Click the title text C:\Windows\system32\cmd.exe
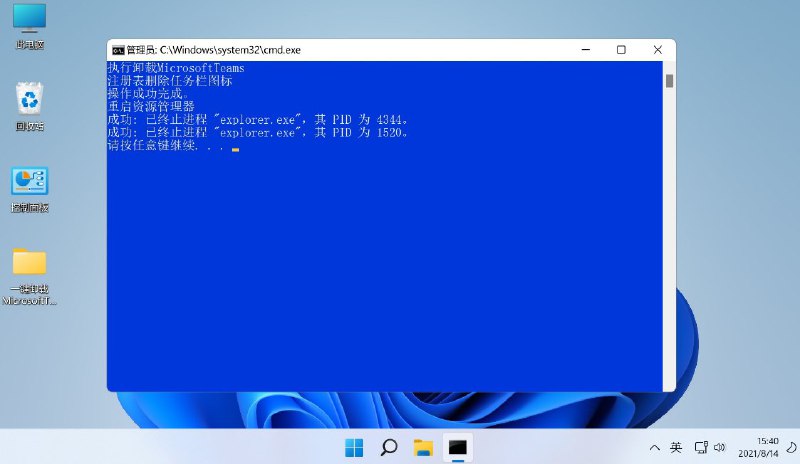 click(230, 50)
